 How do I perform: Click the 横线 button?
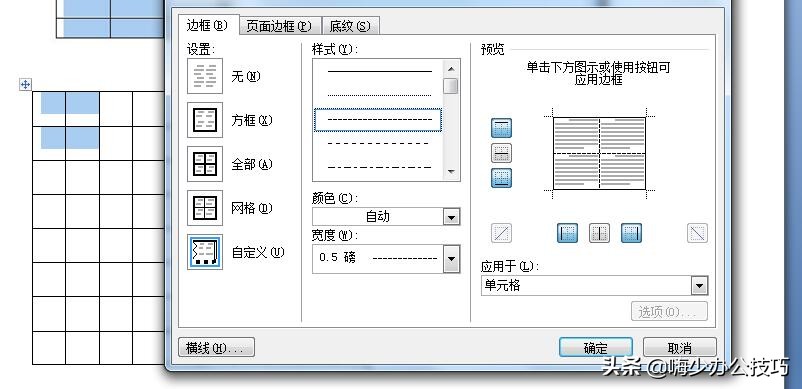tap(216, 348)
